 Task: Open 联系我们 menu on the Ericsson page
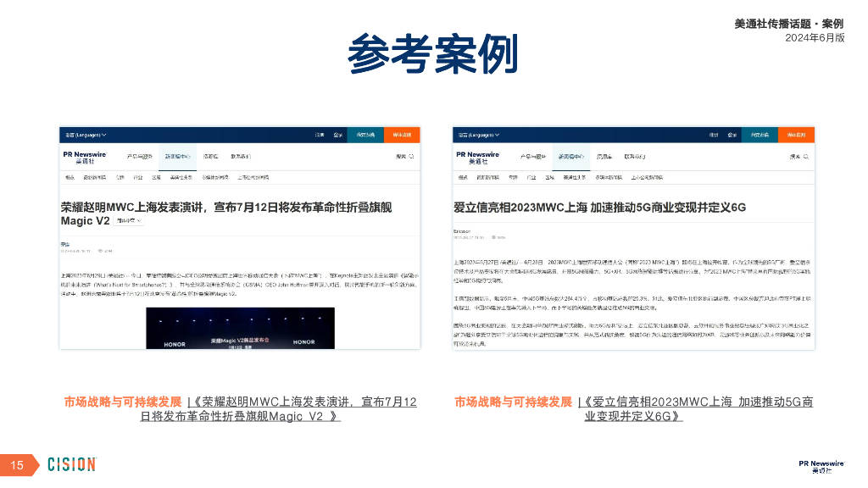[x=634, y=157]
